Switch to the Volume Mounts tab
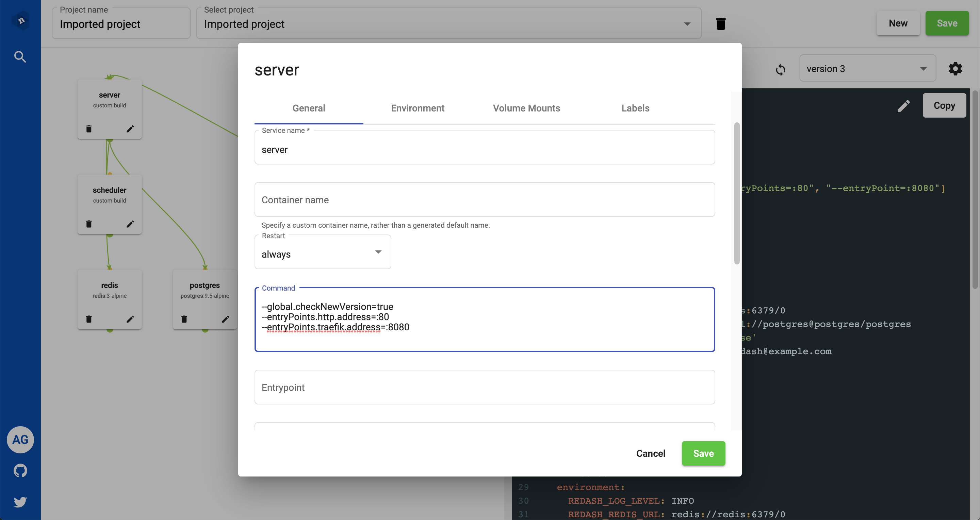This screenshot has width=980, height=520. [526, 108]
